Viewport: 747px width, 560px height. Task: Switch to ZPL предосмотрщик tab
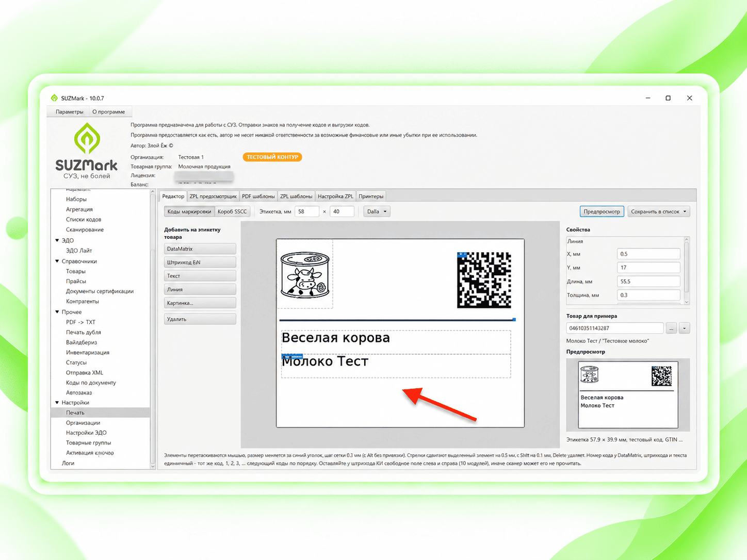(x=213, y=196)
